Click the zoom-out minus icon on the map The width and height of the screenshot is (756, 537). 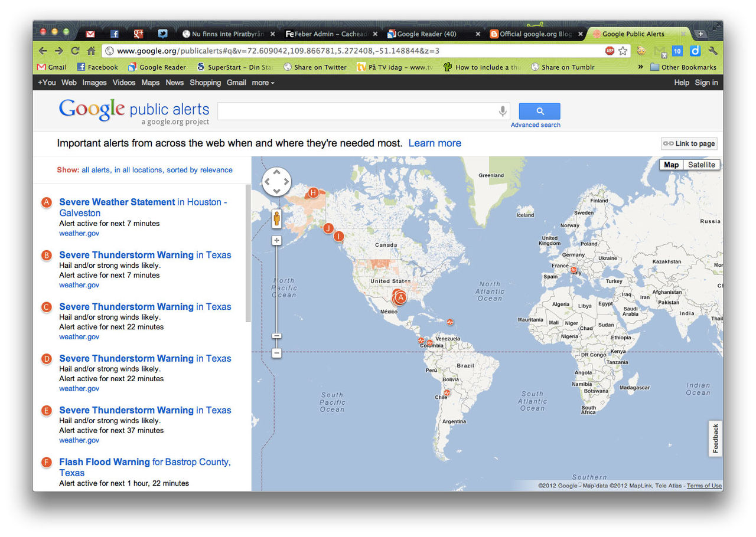click(276, 352)
